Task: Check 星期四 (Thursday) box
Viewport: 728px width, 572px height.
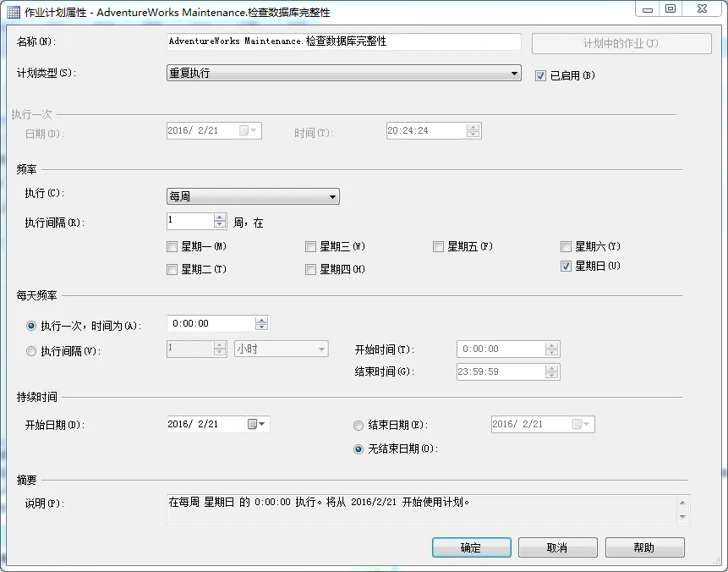Action: point(310,270)
